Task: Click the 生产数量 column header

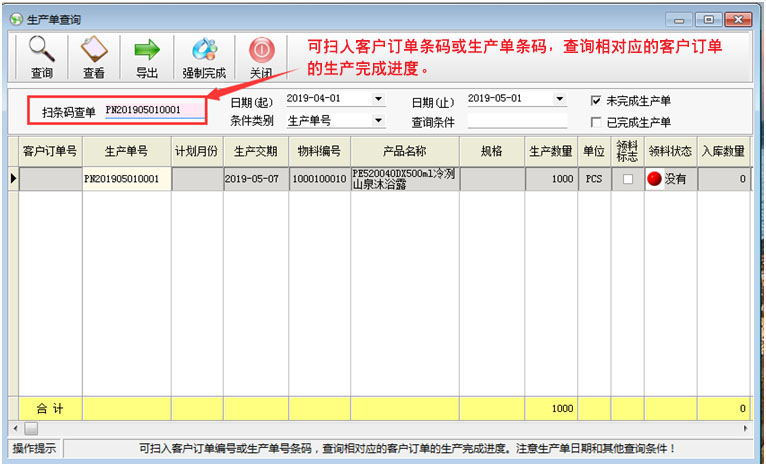Action: coord(552,151)
